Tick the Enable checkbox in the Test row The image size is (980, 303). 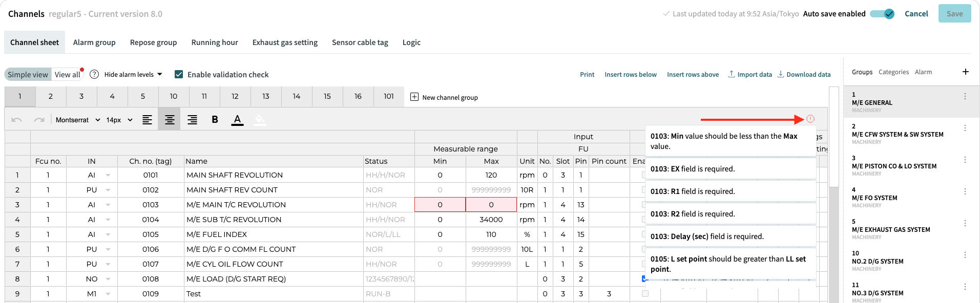click(645, 294)
